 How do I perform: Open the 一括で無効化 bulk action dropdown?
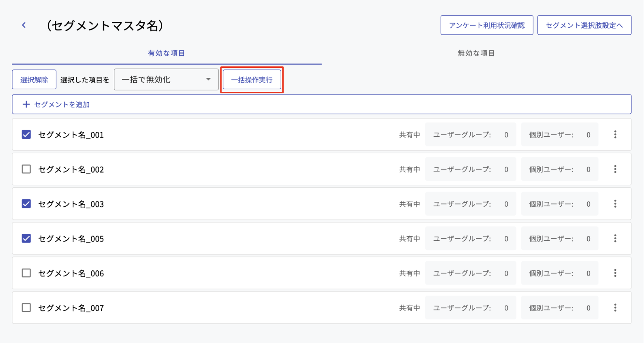tap(166, 80)
